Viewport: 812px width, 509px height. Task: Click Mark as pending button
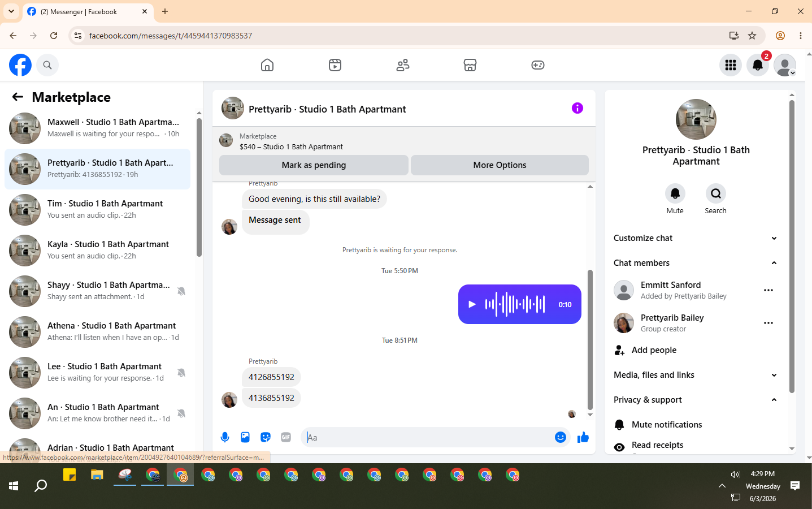[x=314, y=165]
